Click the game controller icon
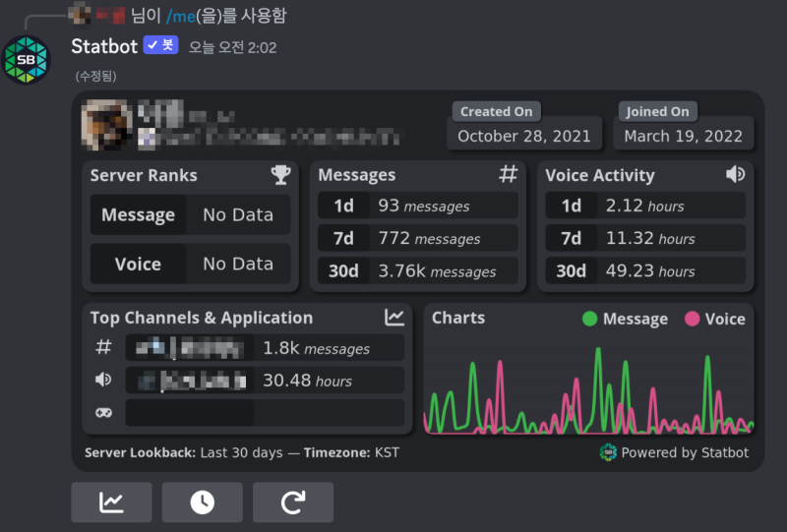 point(103,413)
